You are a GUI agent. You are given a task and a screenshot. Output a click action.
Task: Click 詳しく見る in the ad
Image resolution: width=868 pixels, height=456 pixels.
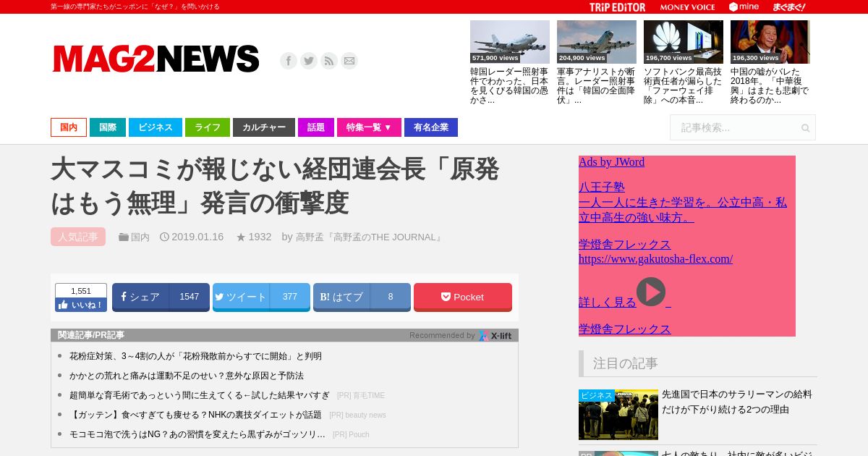[608, 302]
